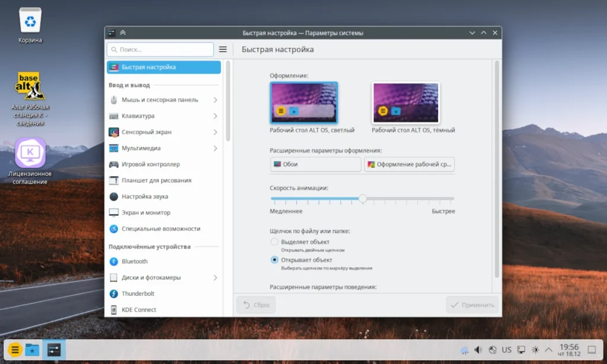Minimize the settings window

coord(472,33)
